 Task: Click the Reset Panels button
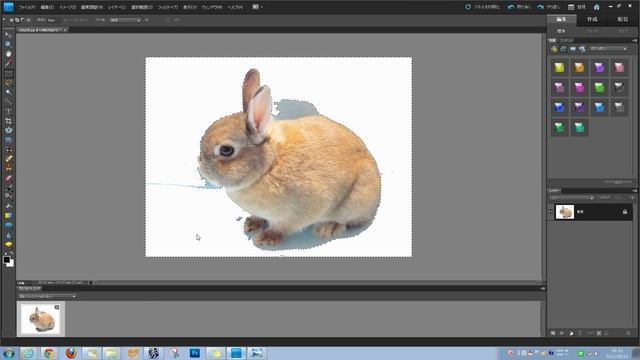point(482,7)
